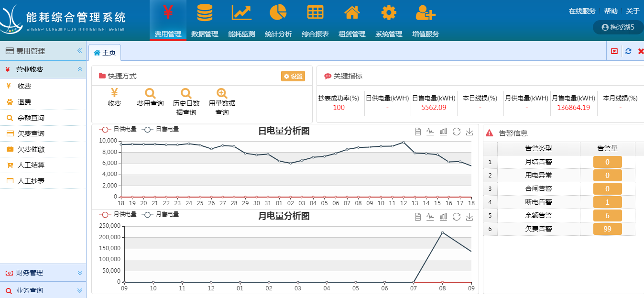Click the 历史日数据查询 shortcut icon
Screen dimensions: 644x298
point(186,93)
